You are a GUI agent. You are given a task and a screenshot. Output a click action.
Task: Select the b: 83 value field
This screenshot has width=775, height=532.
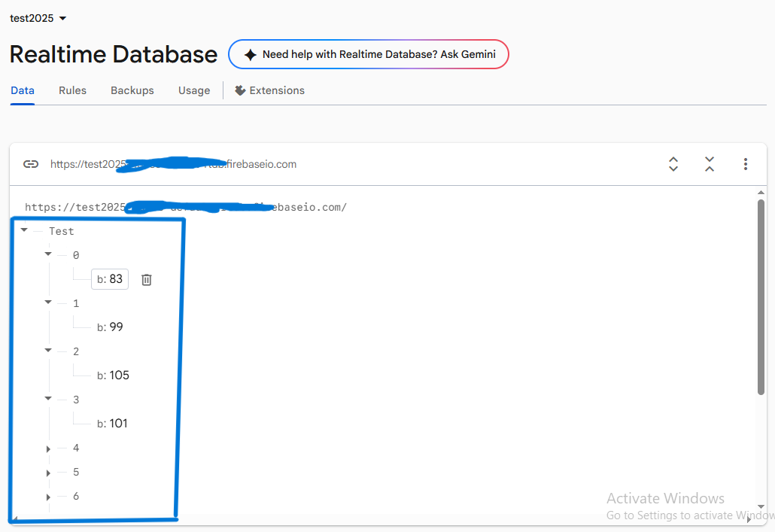click(110, 279)
